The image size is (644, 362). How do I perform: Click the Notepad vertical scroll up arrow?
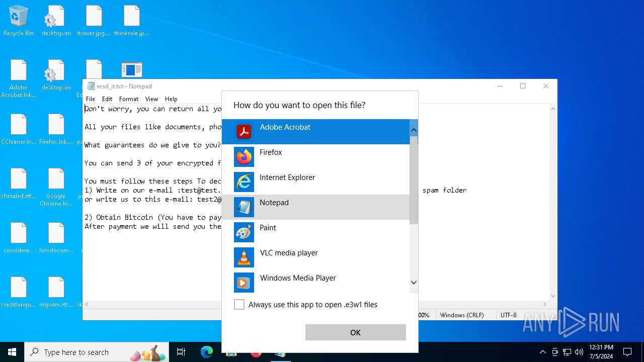553,109
